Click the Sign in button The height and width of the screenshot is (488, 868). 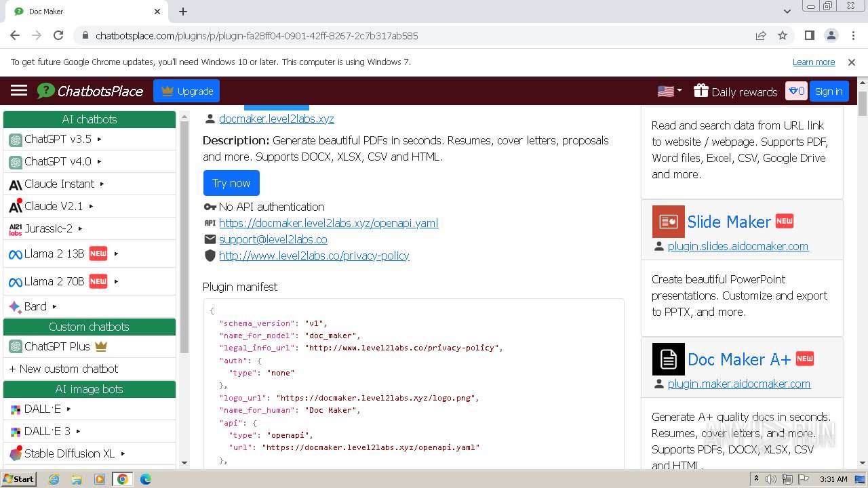click(829, 91)
